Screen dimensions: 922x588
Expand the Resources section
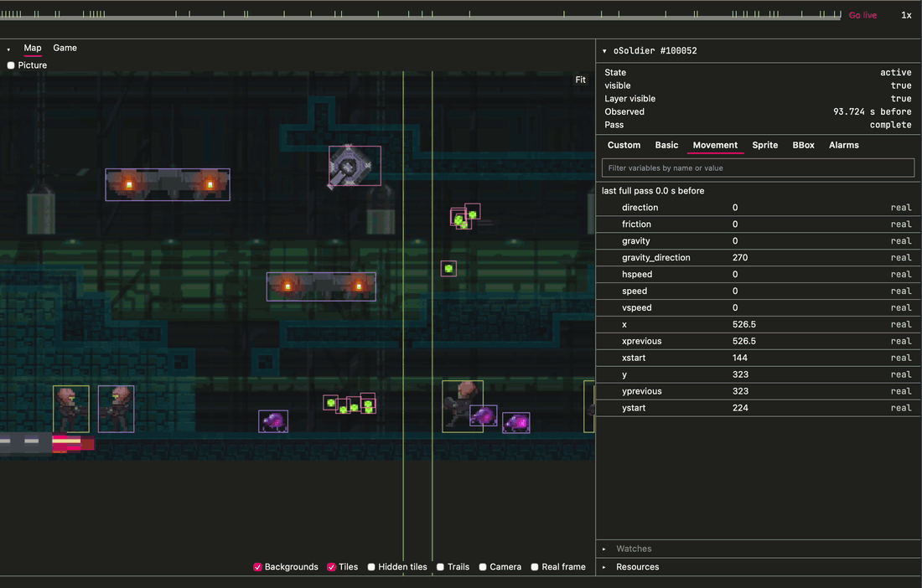click(x=603, y=567)
